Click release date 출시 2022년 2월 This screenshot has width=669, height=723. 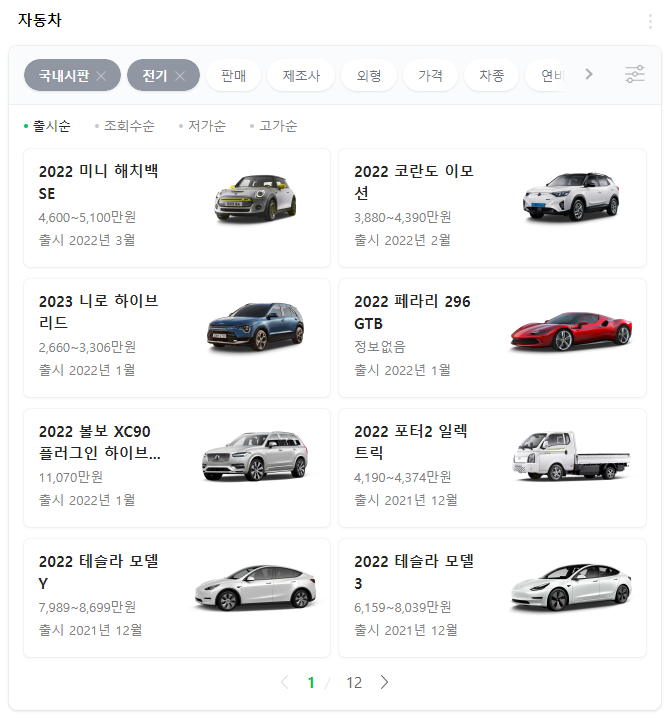402,240
